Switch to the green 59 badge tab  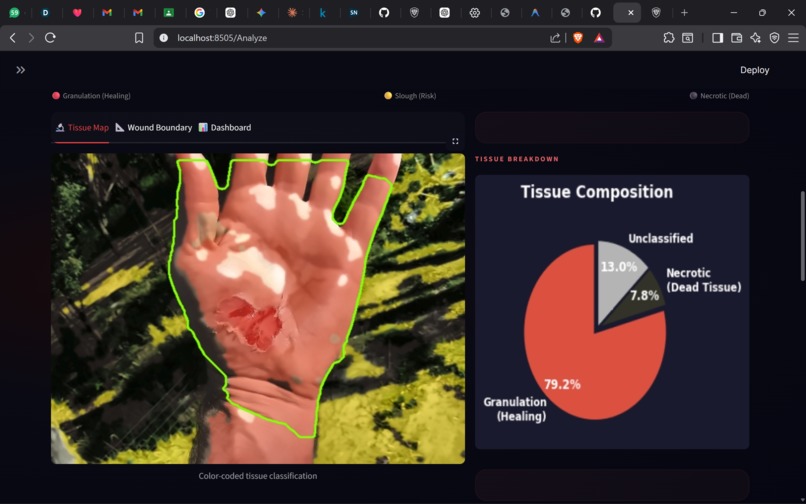point(14,13)
